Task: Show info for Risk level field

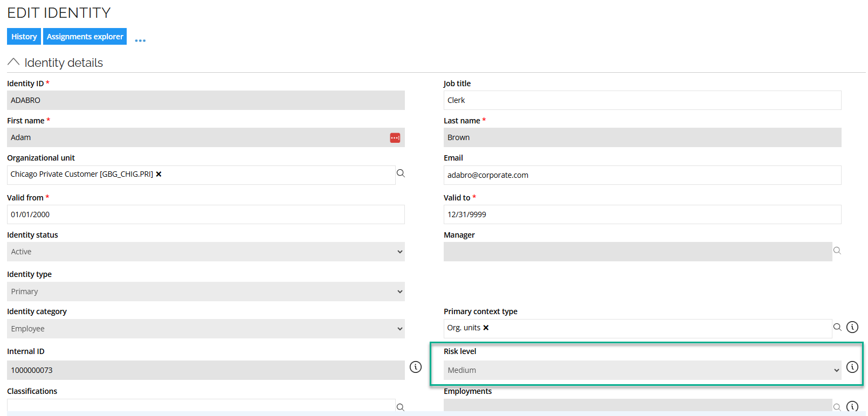Action: (x=852, y=367)
